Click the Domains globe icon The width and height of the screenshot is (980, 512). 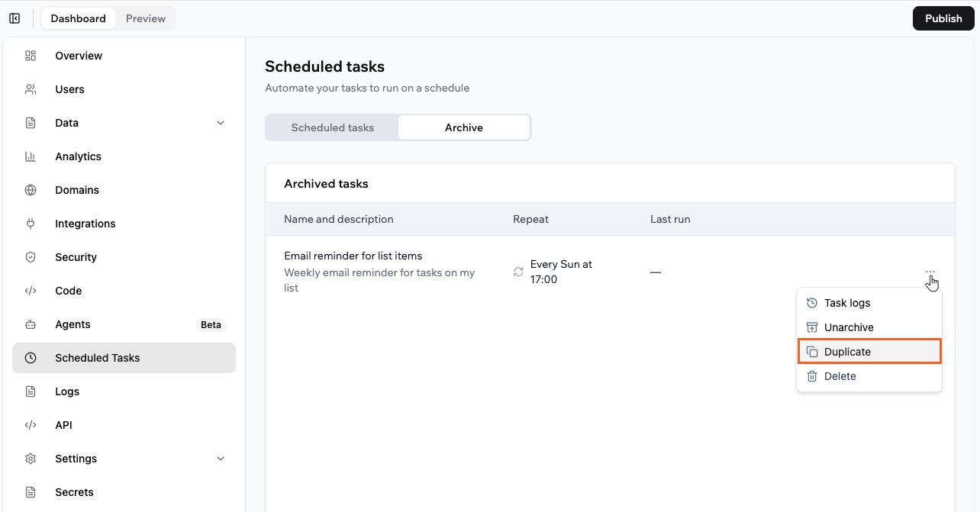click(31, 189)
